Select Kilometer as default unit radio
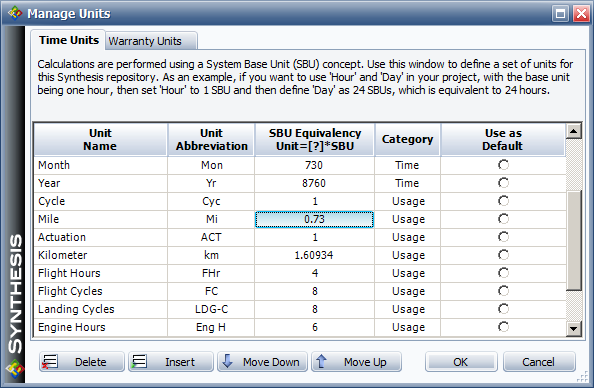 503,255
